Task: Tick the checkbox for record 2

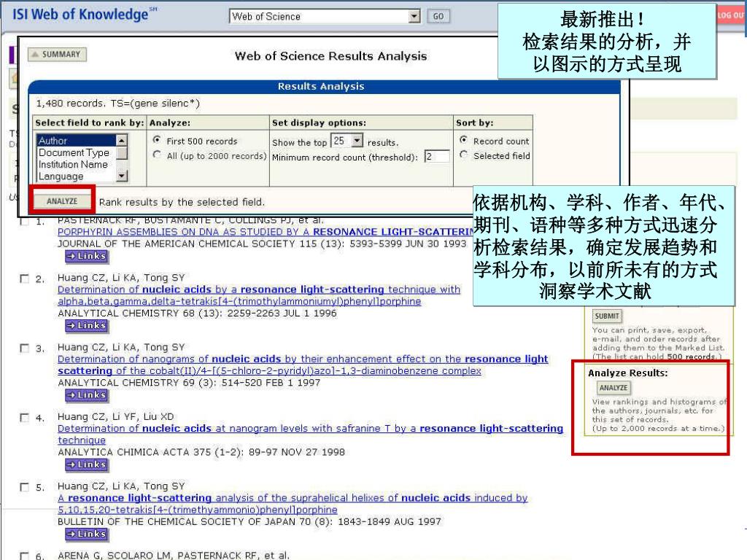Action: coord(26,279)
